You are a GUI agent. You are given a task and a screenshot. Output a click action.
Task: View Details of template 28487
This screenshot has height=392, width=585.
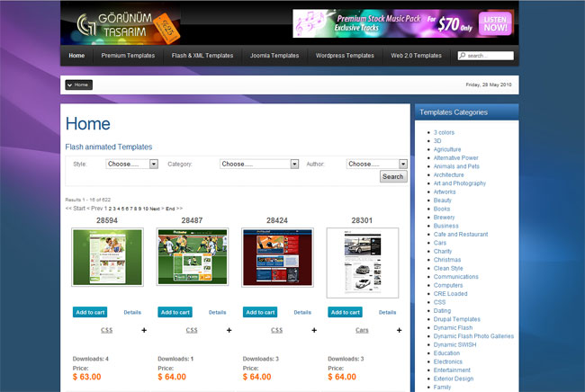click(218, 312)
